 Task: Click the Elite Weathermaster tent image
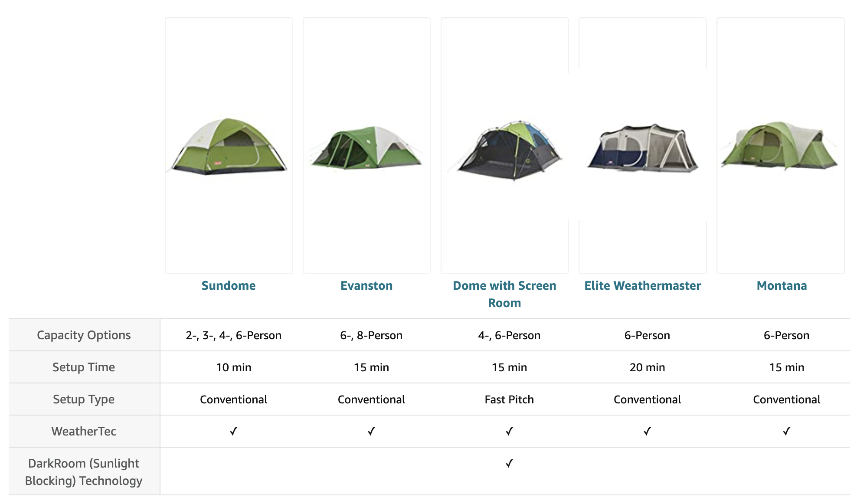(643, 146)
